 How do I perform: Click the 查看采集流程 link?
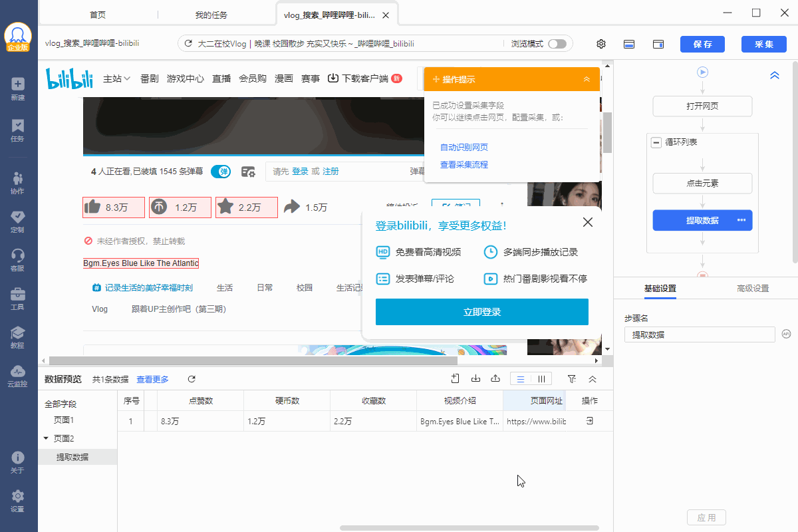[x=464, y=164]
